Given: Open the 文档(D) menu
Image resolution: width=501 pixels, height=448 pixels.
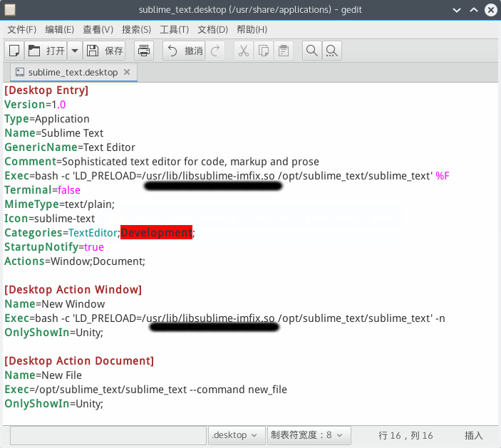Looking at the screenshot, I should [x=212, y=30].
